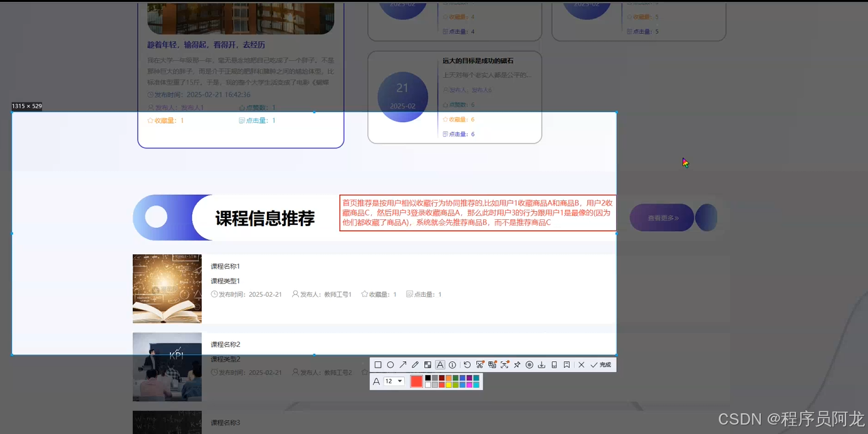Pick the black color swatch

tap(428, 378)
